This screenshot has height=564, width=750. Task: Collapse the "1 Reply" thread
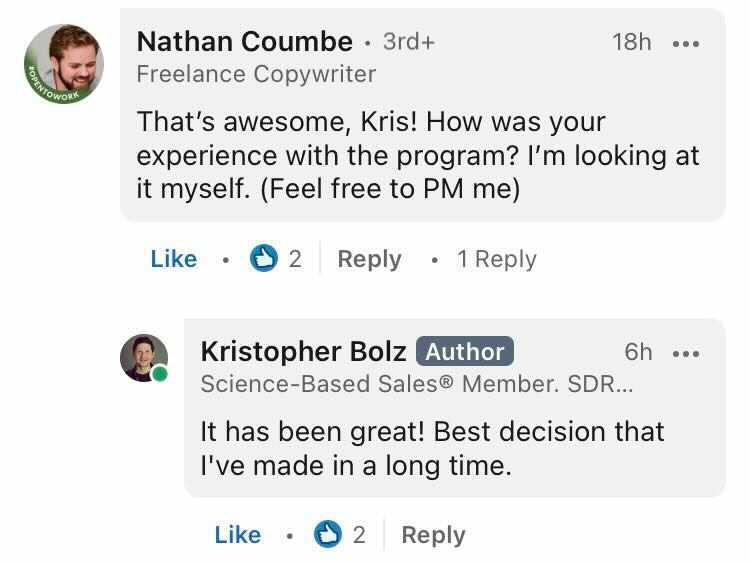click(x=496, y=259)
